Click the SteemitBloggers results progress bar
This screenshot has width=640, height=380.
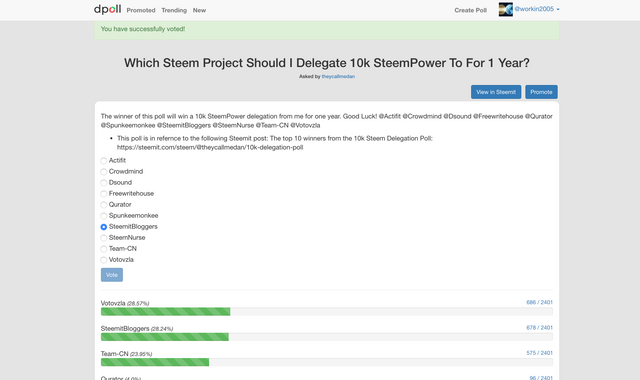point(327,337)
